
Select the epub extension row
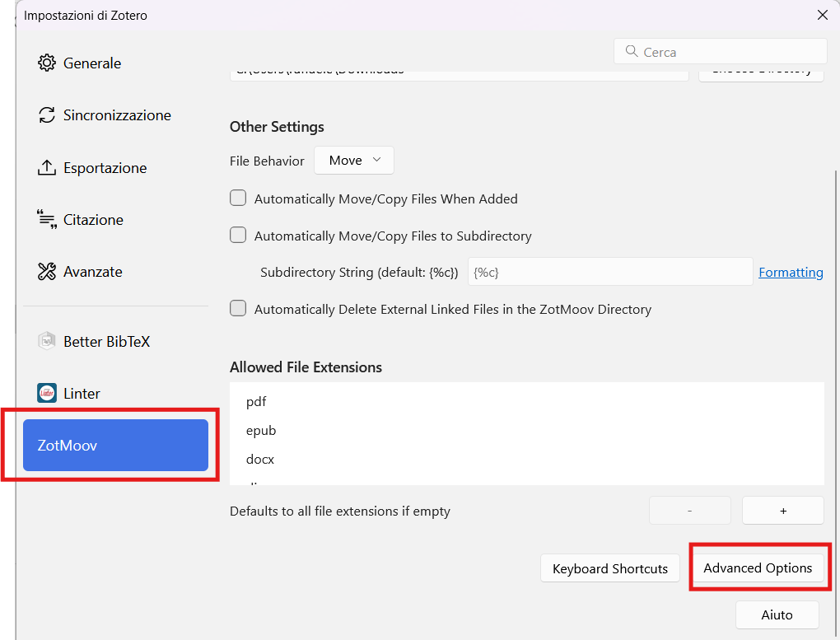[x=526, y=431]
